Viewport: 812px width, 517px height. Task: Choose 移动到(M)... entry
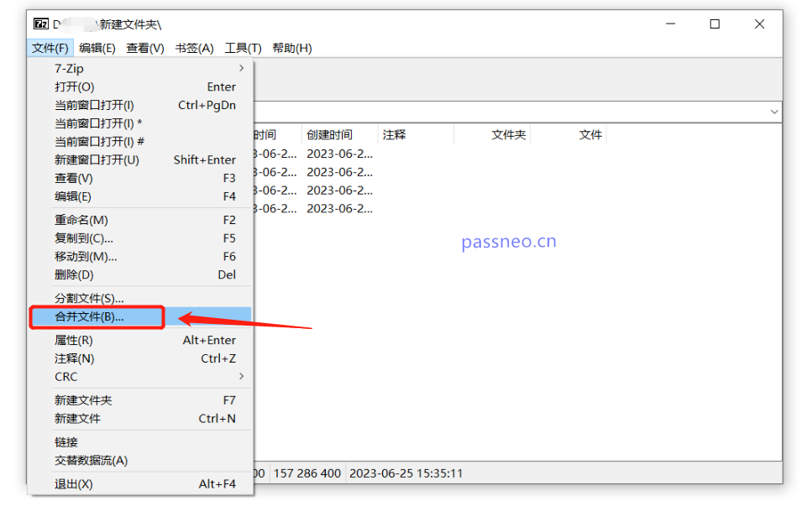(140, 257)
